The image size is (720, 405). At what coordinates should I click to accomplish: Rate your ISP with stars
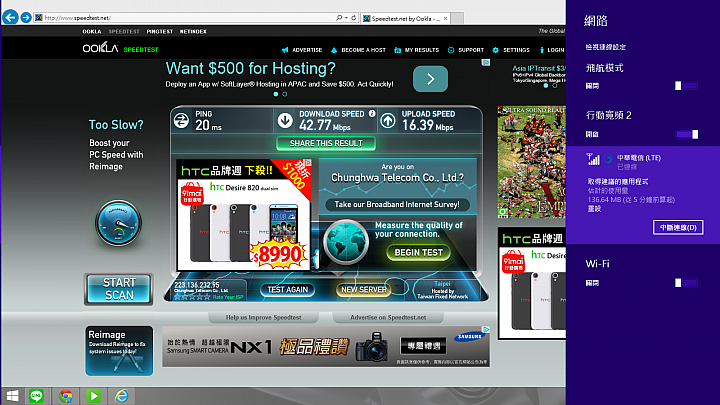click(192, 297)
